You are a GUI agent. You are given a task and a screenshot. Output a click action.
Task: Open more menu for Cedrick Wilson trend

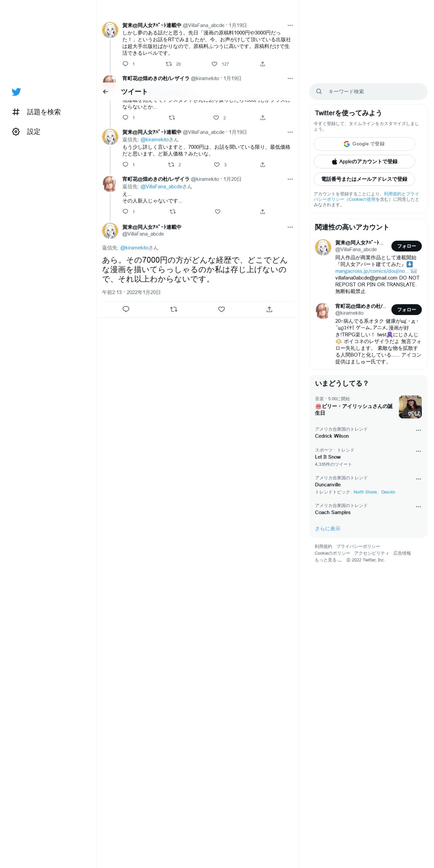[x=418, y=430]
